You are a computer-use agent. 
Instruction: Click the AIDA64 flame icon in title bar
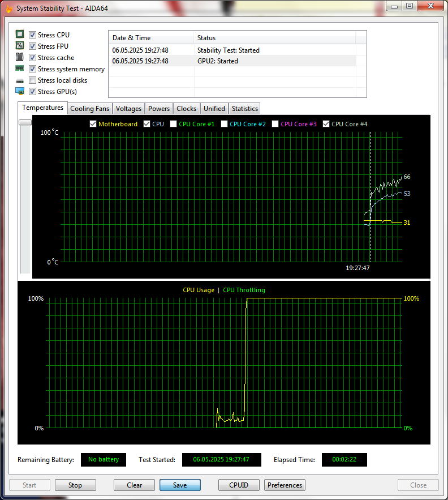coord(9,8)
